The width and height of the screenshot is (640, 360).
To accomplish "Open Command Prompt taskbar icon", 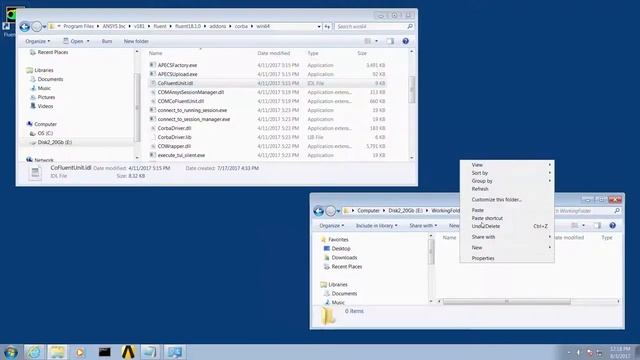I will [104, 352].
